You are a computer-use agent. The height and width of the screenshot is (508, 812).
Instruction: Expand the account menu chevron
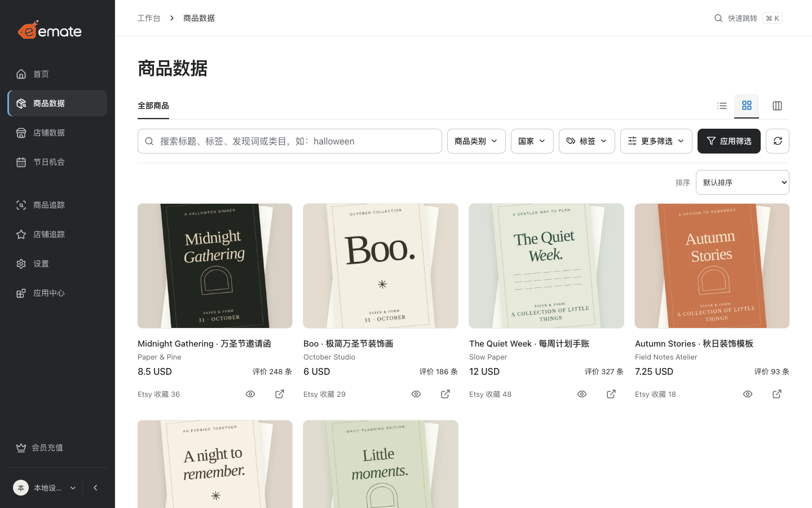click(73, 488)
